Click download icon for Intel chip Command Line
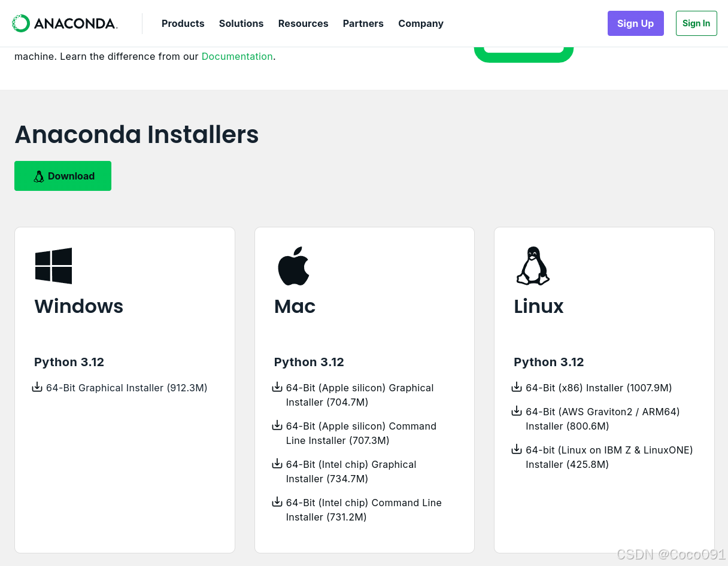 [277, 502]
